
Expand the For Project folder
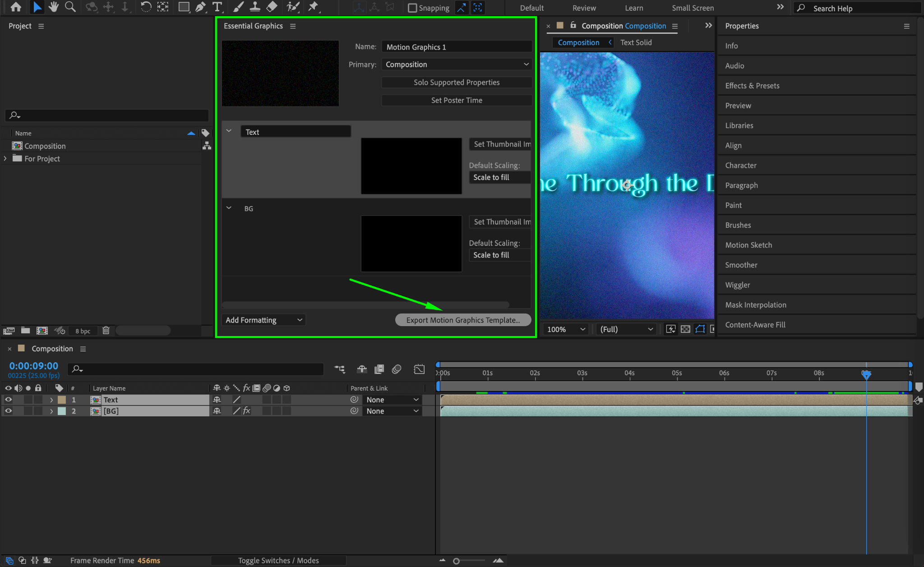pyautogui.click(x=5, y=159)
